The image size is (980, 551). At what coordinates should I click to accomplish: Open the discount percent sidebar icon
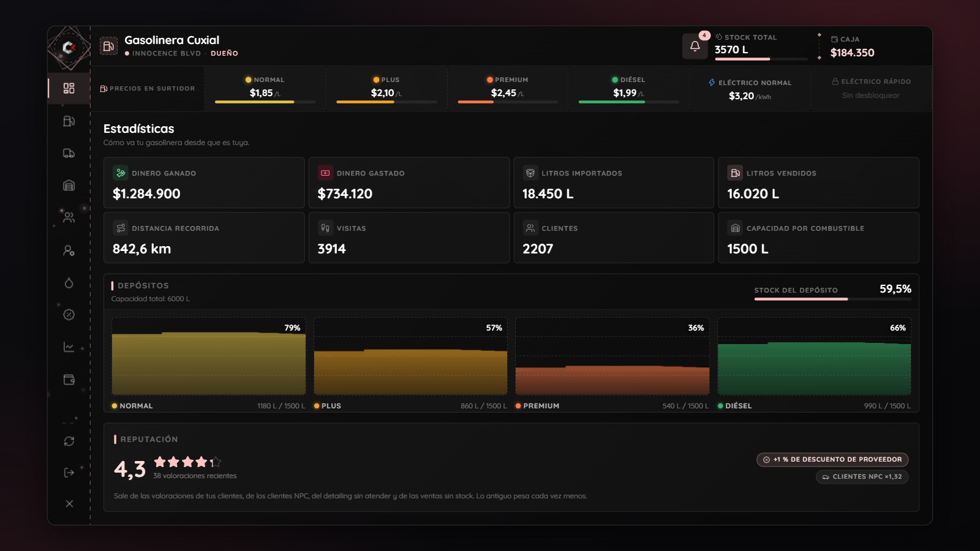[69, 315]
